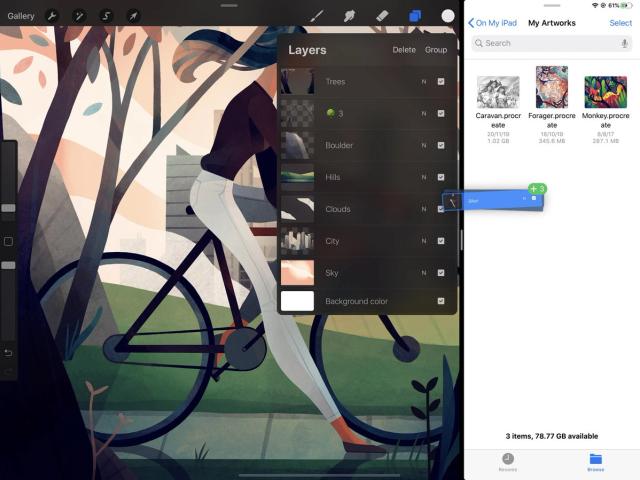The image size is (640, 480).
Task: Switch to Browse tab in Files
Action: (596, 462)
